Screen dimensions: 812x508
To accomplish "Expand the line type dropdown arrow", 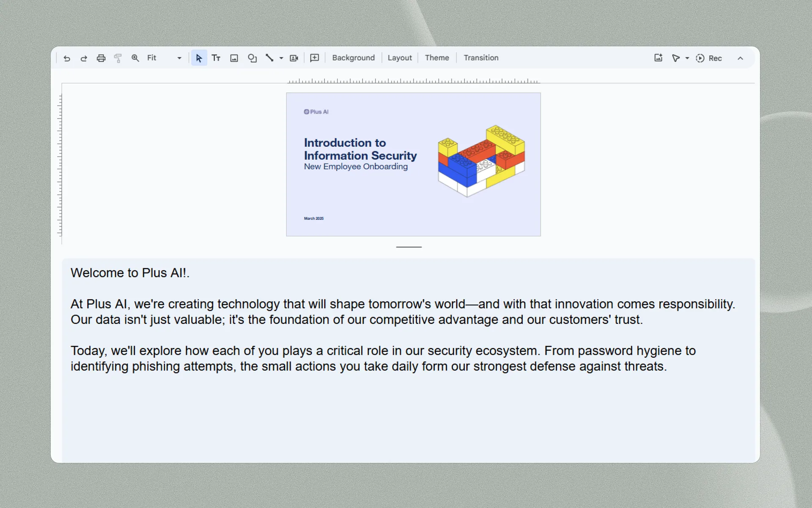I will pyautogui.click(x=281, y=58).
